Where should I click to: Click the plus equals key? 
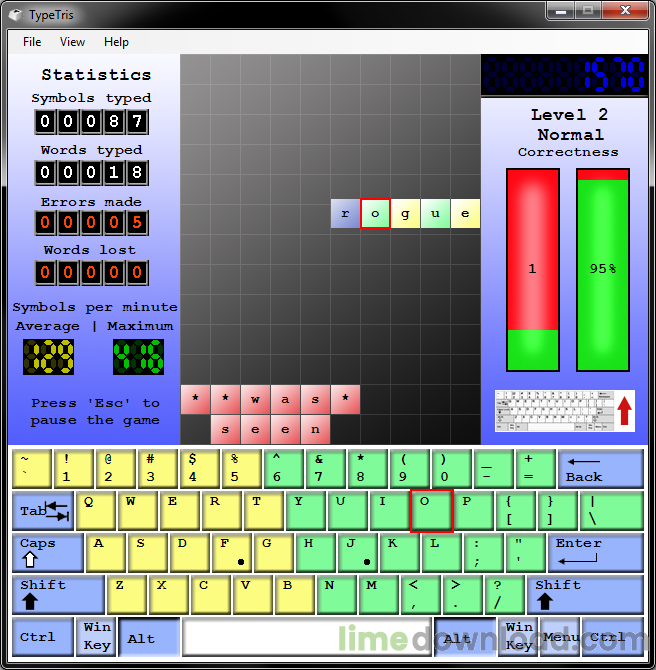(535, 469)
